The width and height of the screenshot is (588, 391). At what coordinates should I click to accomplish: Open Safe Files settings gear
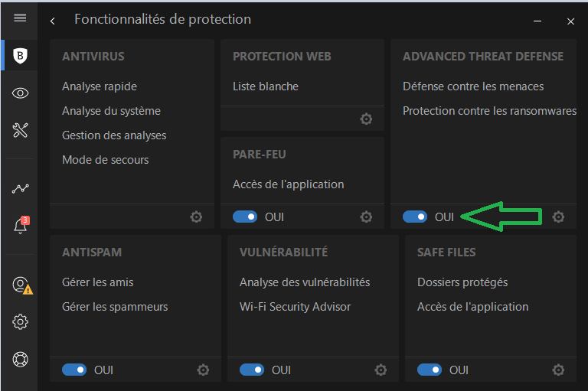coord(558,370)
